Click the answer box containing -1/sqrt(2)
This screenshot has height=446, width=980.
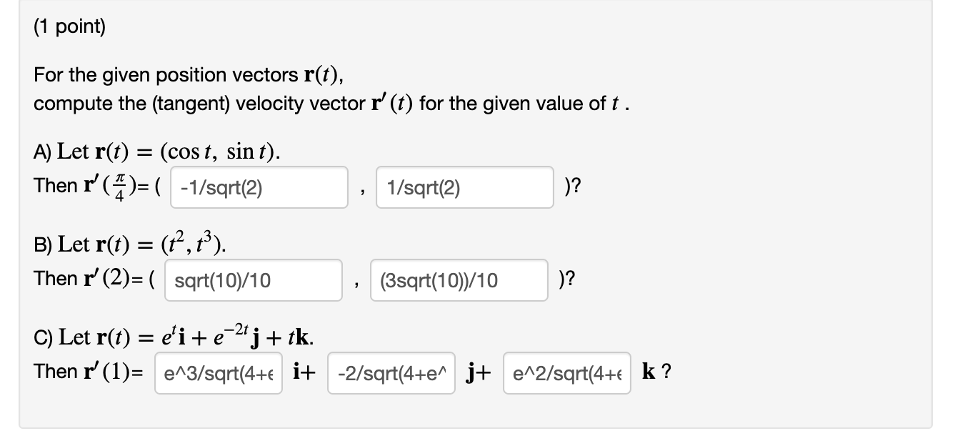tap(259, 187)
